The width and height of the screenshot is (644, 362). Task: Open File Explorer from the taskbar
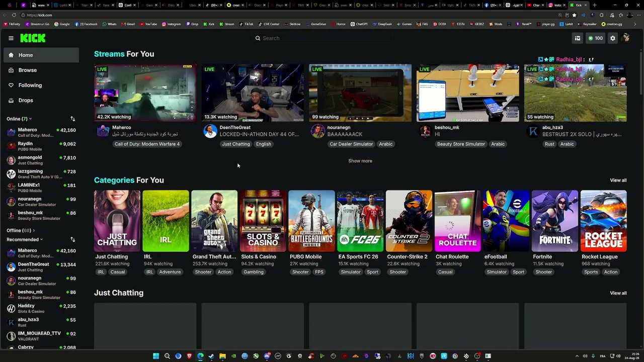pyautogui.click(x=222, y=356)
